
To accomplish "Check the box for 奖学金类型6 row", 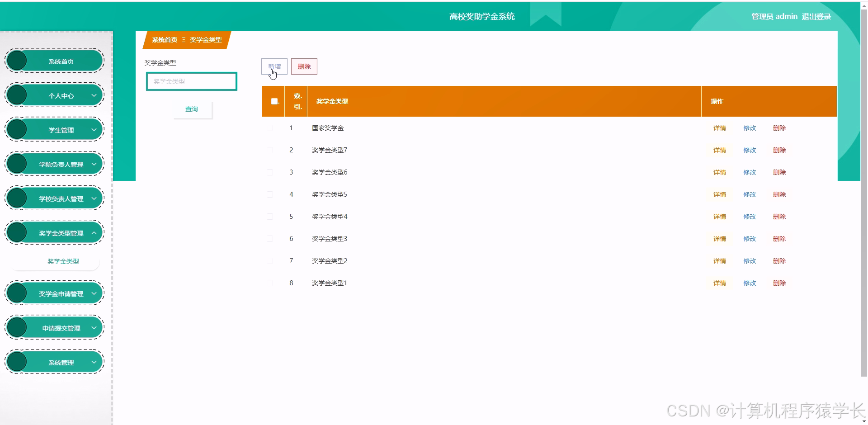I will click(270, 172).
